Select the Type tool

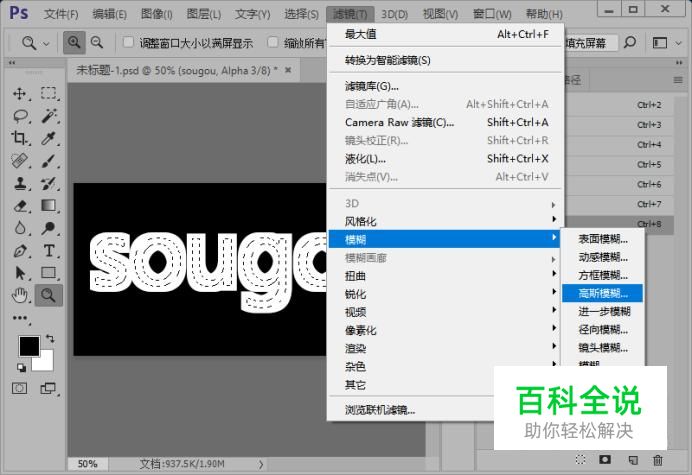coord(49,250)
